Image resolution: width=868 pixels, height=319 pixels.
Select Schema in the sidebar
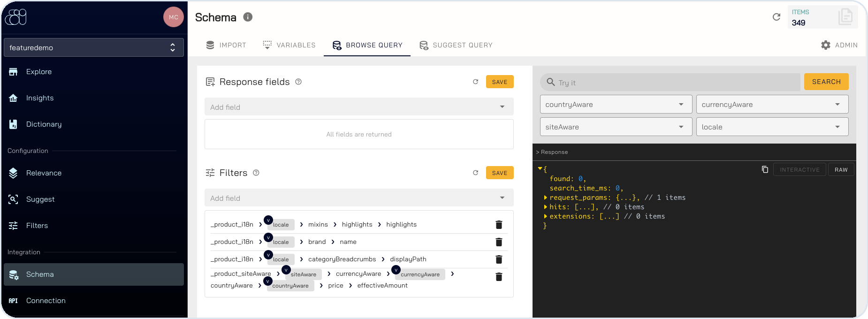(94, 274)
